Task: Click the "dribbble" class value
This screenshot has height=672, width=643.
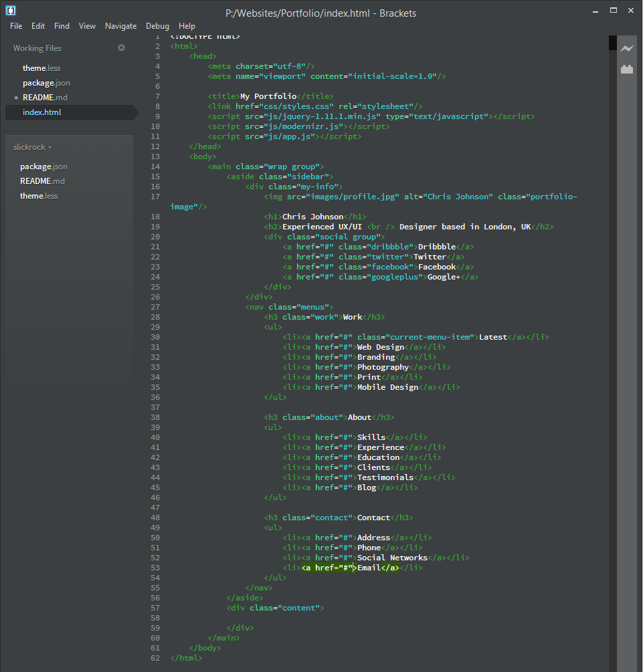Action: [390, 247]
